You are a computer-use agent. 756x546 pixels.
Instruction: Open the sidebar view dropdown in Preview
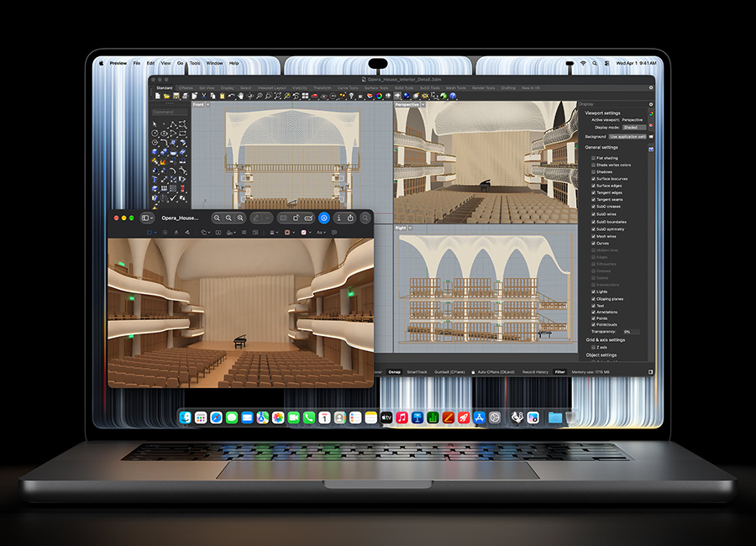click(148, 218)
